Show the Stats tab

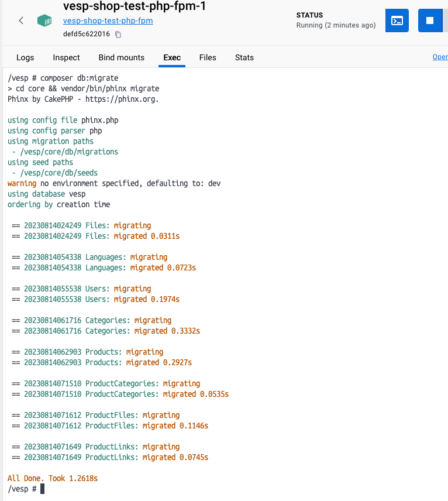244,57
